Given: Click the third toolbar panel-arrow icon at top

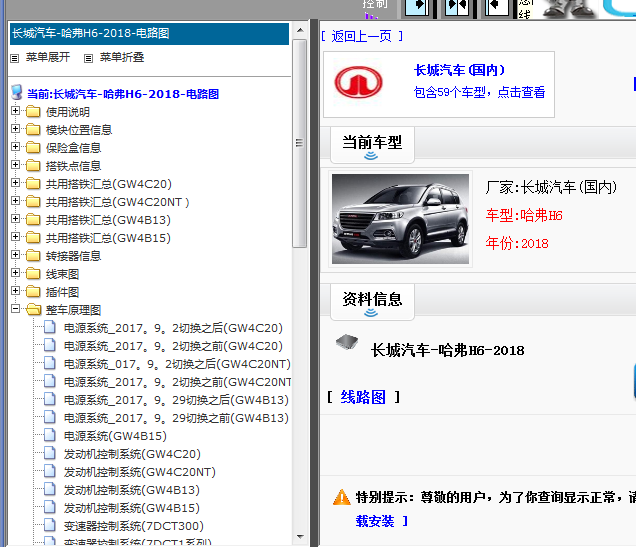Looking at the screenshot, I should (497, 8).
